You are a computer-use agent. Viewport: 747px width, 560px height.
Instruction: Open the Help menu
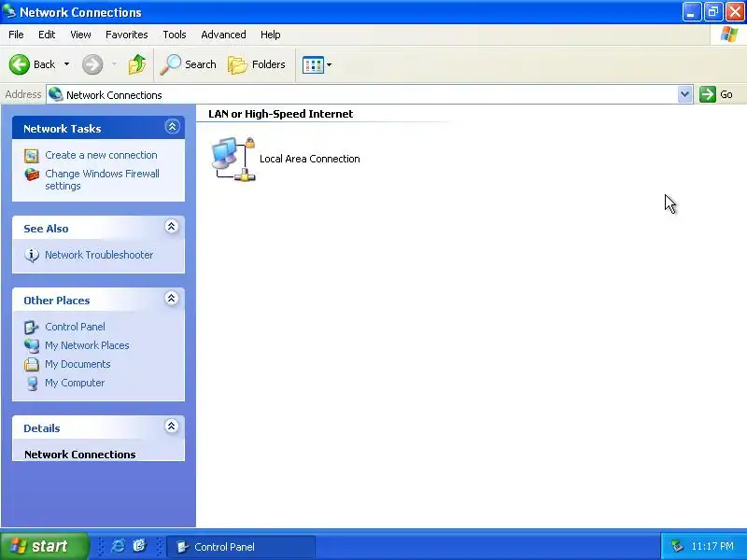click(270, 35)
